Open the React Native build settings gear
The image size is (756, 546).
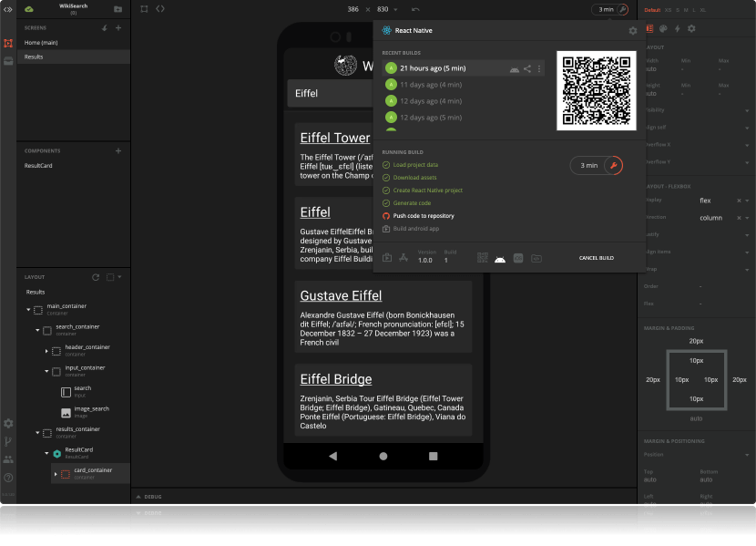[x=635, y=30]
